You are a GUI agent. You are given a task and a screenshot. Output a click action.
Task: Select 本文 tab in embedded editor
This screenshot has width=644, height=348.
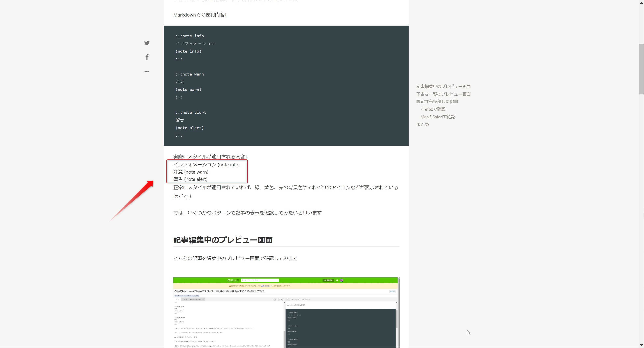tap(177, 299)
